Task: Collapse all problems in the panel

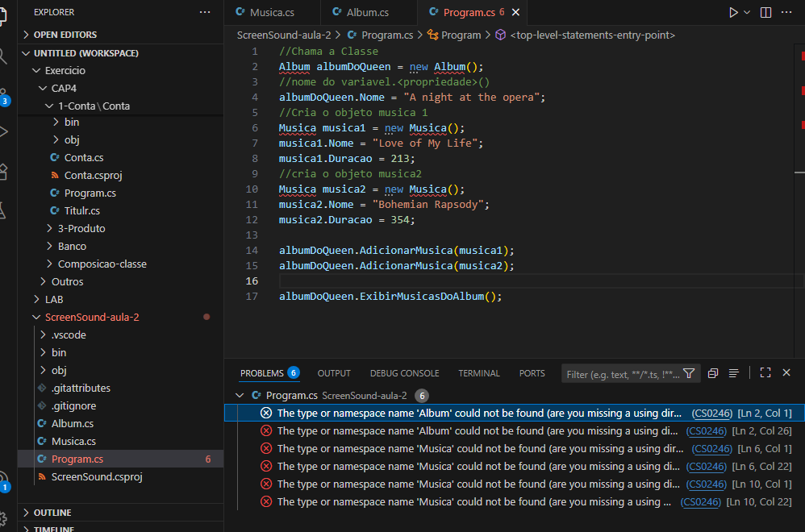Action: (x=713, y=373)
